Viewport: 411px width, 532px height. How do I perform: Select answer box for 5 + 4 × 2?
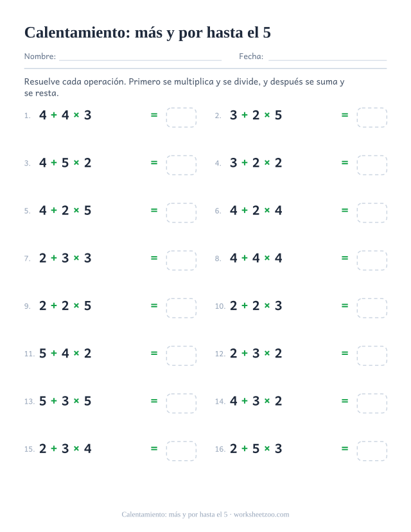click(181, 356)
